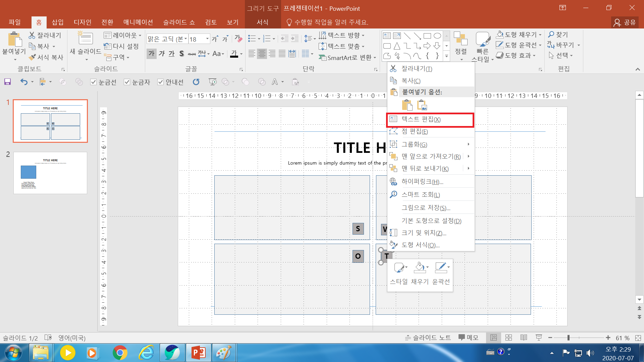Image resolution: width=644 pixels, height=362 pixels.
Task: Click the Format Painter (서식 복사) icon
Action: 32,57
